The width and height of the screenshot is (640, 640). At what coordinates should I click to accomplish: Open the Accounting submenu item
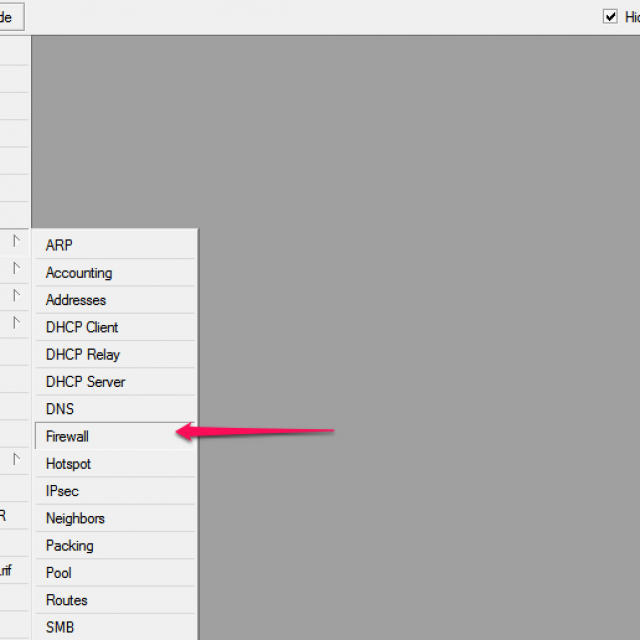point(79,273)
